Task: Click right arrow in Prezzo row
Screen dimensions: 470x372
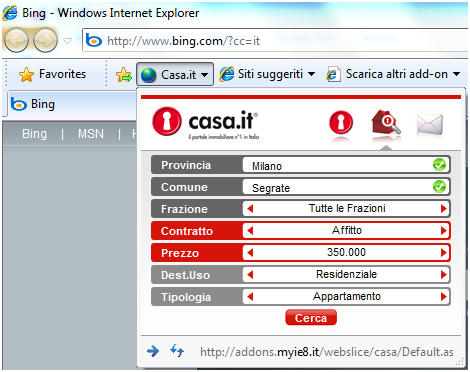Action: tap(443, 253)
